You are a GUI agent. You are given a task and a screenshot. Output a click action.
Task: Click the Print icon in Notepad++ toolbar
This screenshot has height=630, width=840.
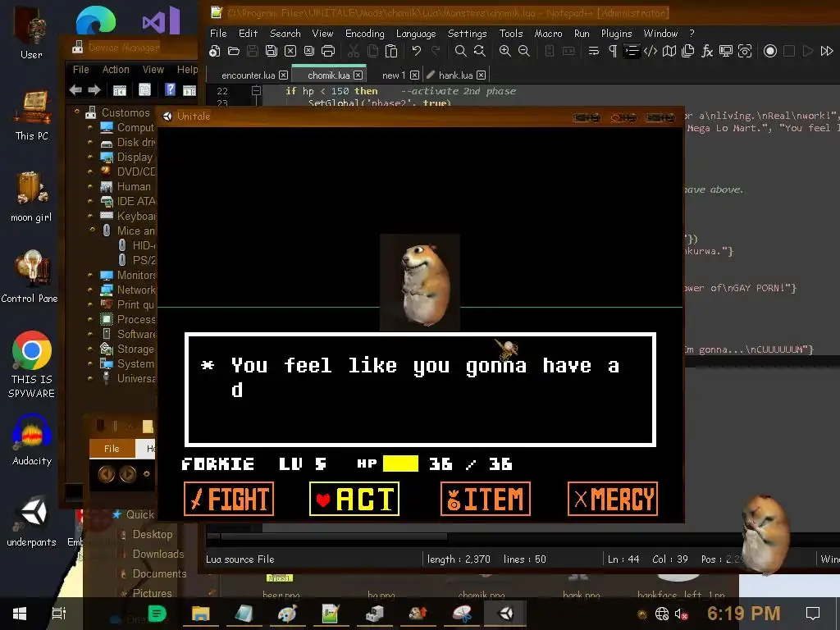(x=328, y=51)
